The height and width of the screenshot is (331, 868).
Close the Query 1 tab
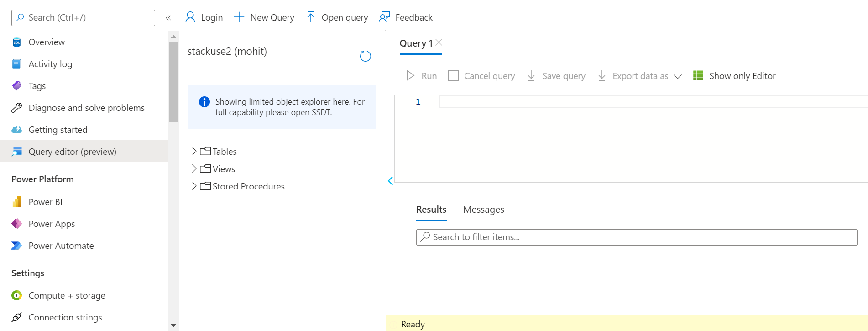[x=439, y=42]
